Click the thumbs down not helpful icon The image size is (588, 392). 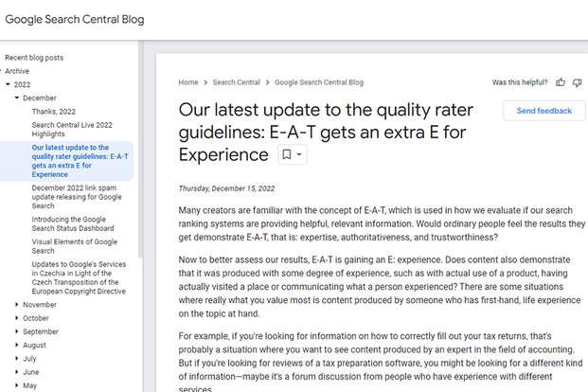578,82
